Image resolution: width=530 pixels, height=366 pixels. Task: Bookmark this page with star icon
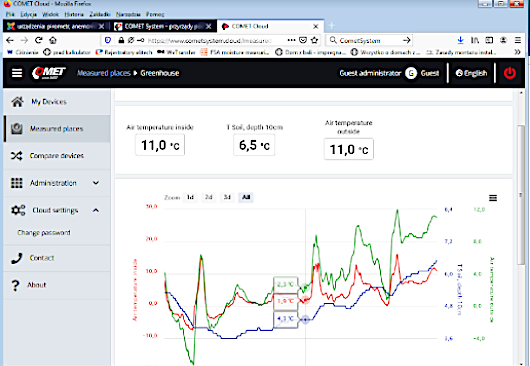pyautogui.click(x=314, y=40)
